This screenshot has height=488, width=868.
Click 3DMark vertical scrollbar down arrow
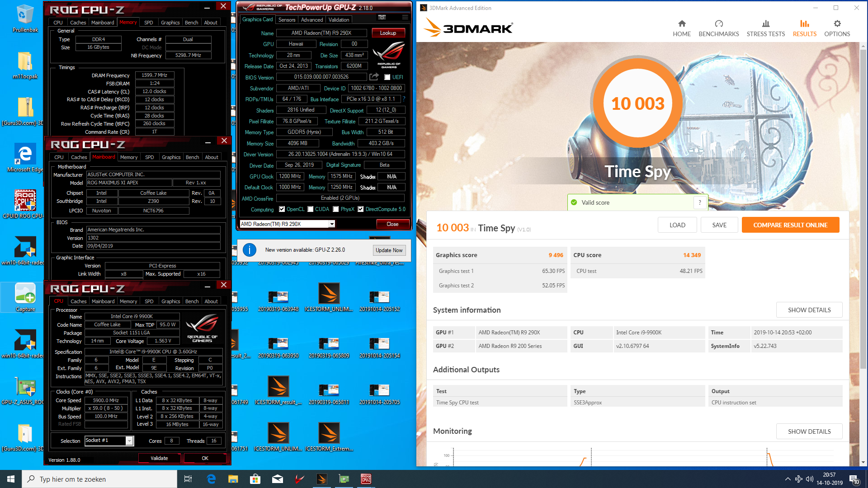[863, 462]
